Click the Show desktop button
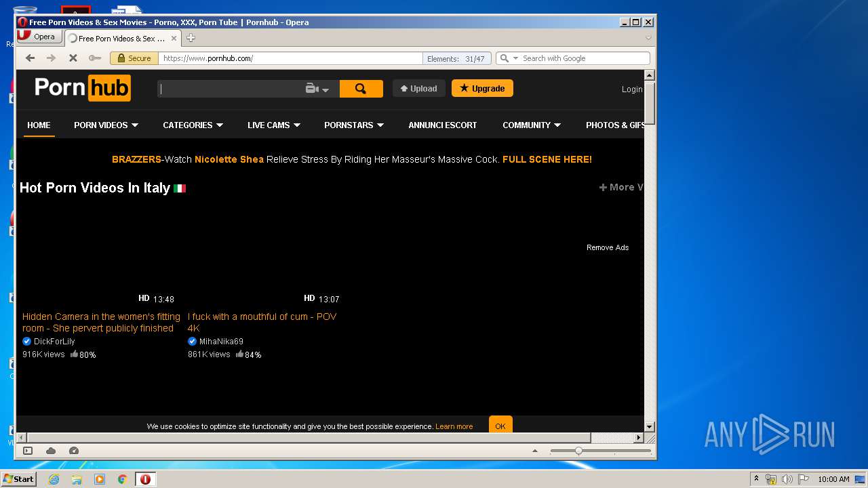Image resolution: width=868 pixels, height=488 pixels. click(860, 479)
